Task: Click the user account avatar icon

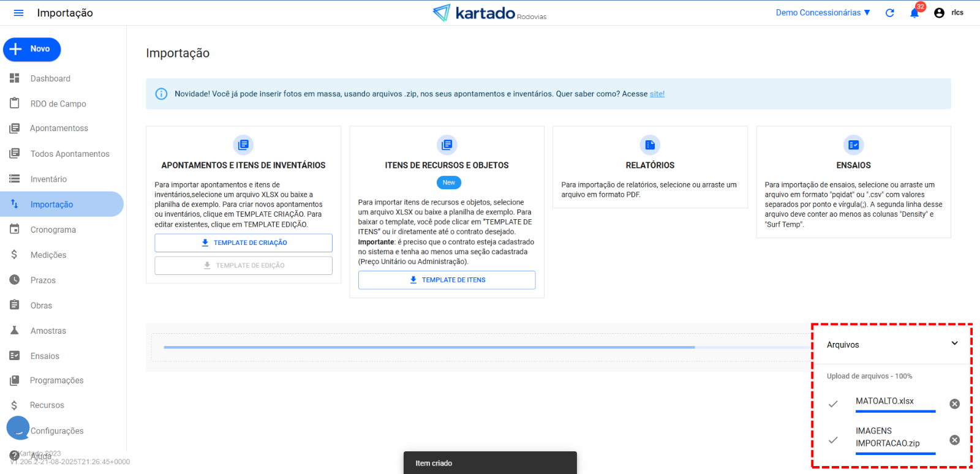Action: coord(939,13)
